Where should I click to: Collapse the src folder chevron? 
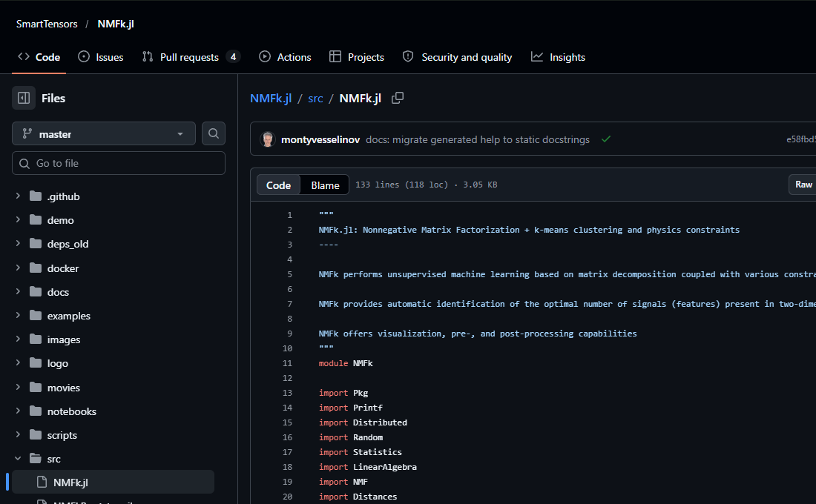[x=18, y=459]
